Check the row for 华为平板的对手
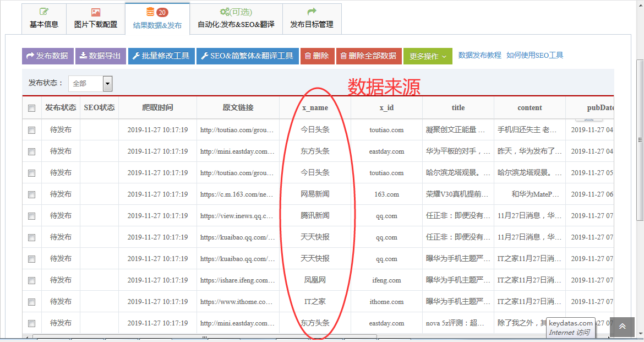644x342 pixels. 31,151
